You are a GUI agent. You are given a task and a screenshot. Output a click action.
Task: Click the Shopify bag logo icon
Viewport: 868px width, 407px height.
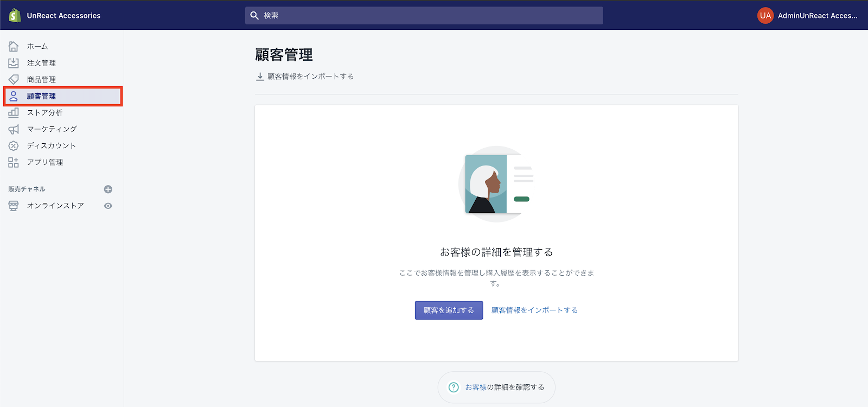[x=15, y=15]
